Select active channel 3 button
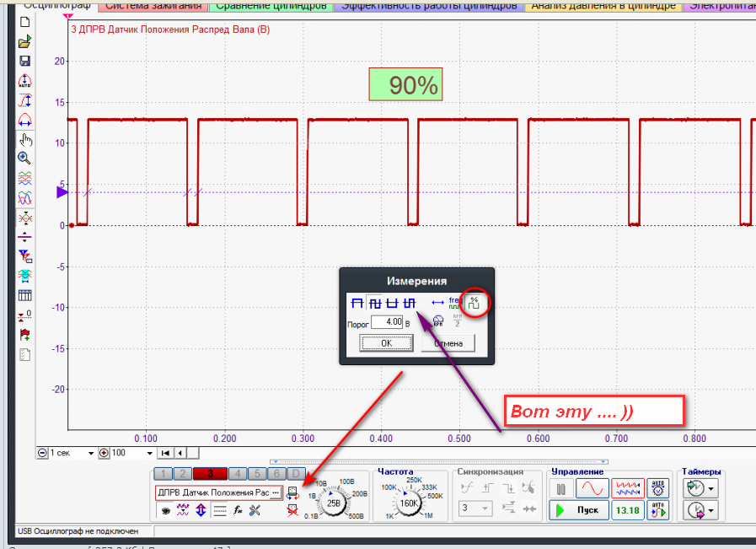756x549 pixels. click(210, 474)
